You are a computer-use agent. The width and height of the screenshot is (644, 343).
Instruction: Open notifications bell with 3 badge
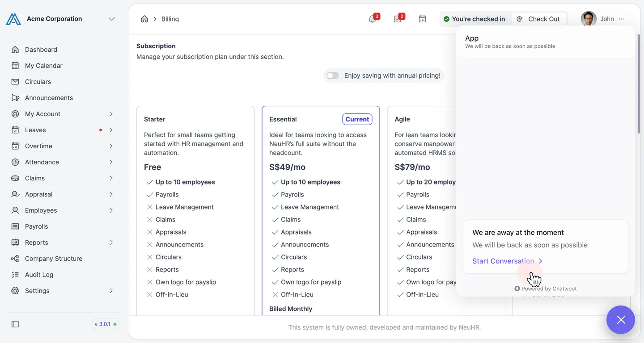coord(372,19)
